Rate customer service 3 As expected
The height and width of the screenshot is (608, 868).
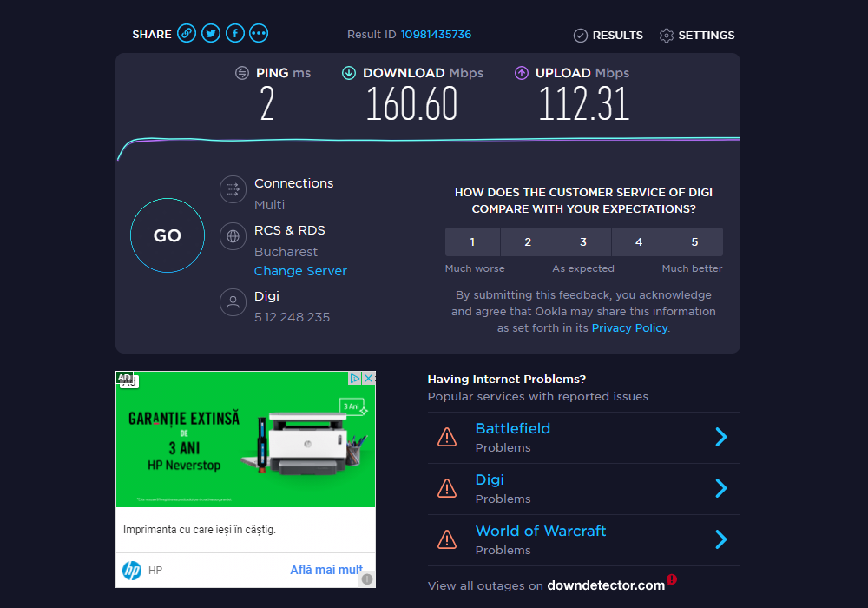(583, 242)
